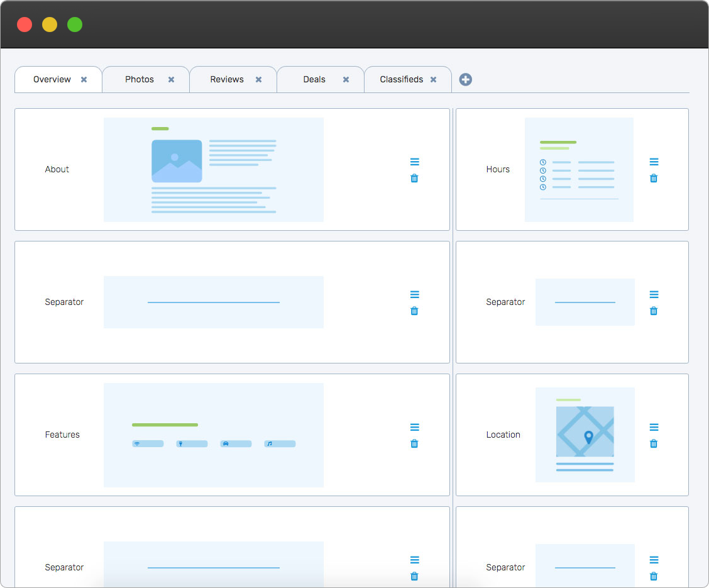Click Separator preview thumbnail below About
709x588 pixels.
tap(214, 302)
